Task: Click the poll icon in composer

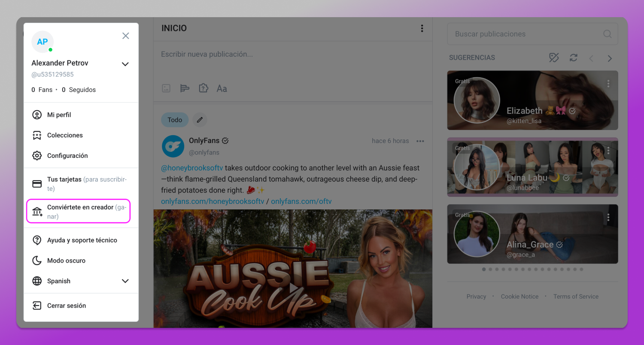Action: coord(185,88)
